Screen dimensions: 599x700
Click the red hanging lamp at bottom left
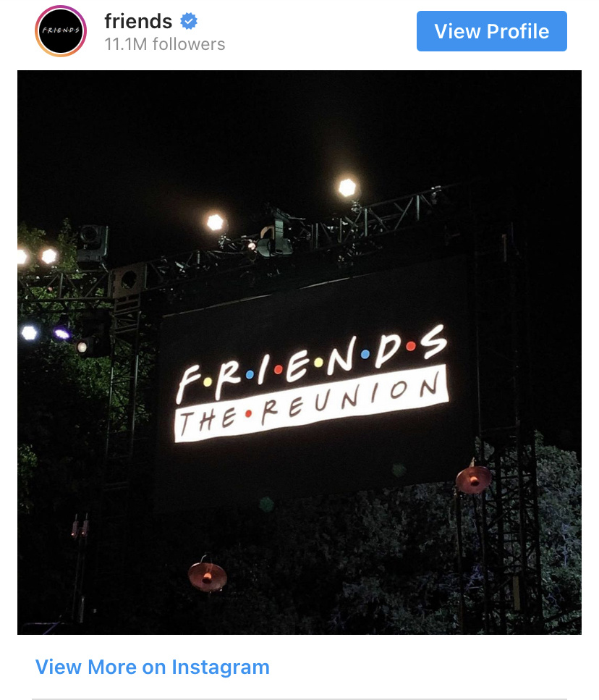coord(208,575)
